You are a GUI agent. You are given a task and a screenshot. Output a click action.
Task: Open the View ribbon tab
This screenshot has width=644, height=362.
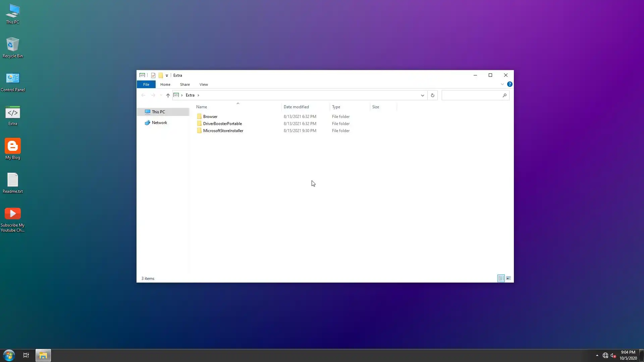pyautogui.click(x=204, y=84)
